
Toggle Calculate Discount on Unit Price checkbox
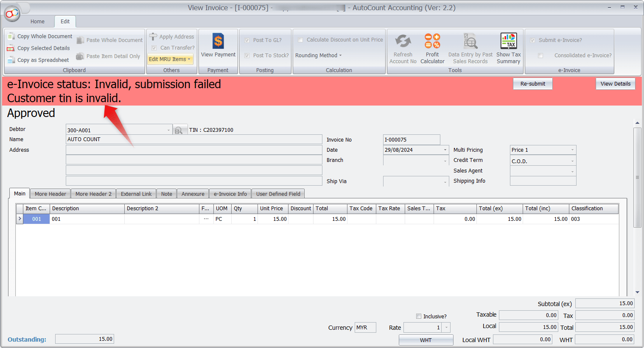(x=300, y=40)
